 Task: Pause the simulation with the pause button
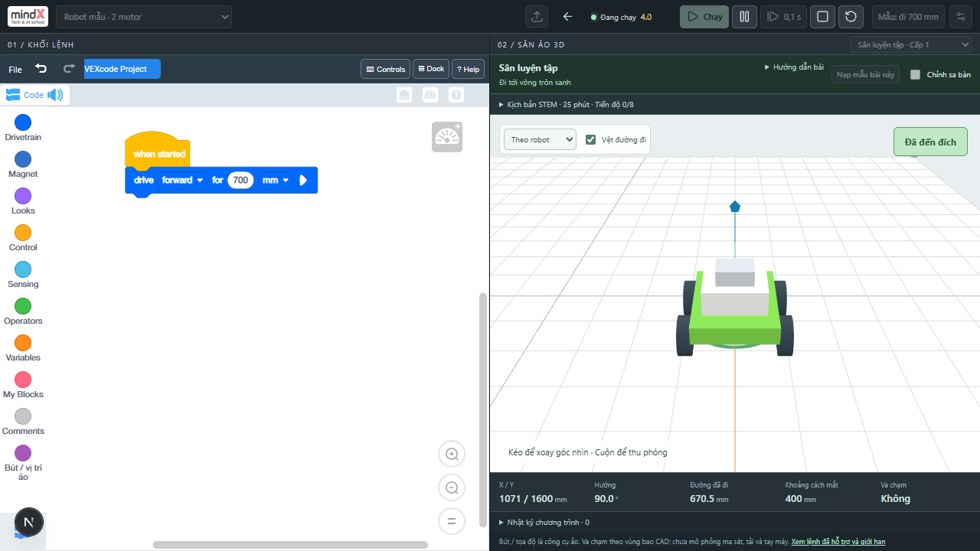(x=744, y=17)
